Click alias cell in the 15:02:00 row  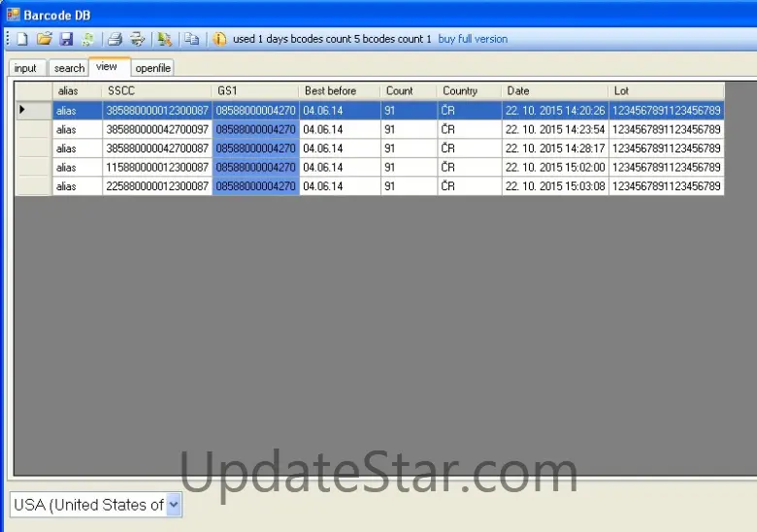(x=78, y=167)
